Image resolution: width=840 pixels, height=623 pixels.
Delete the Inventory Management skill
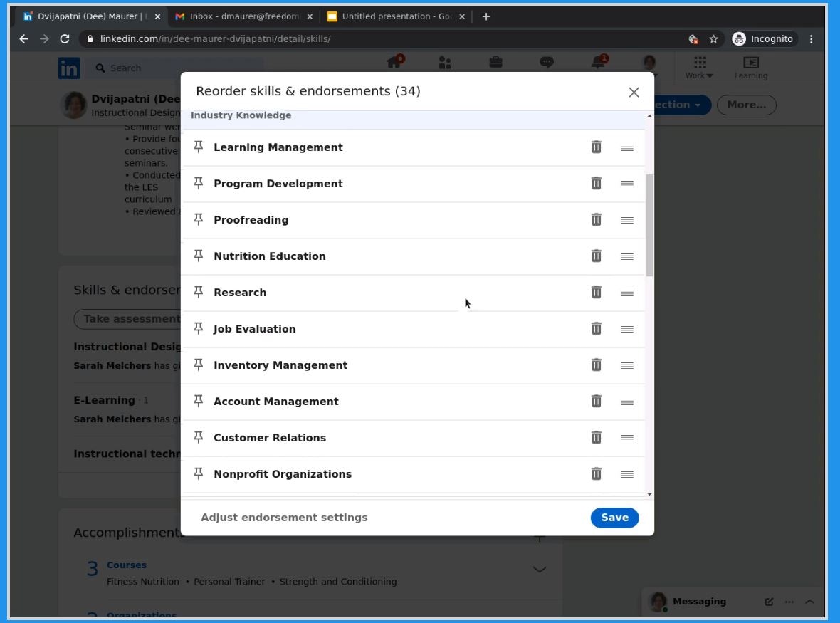click(x=597, y=365)
